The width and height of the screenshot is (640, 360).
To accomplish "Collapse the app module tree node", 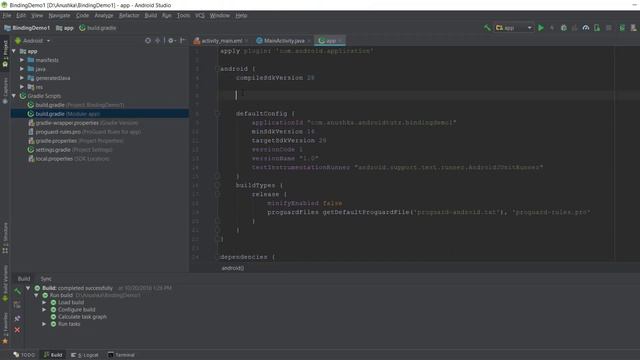I will point(14,51).
